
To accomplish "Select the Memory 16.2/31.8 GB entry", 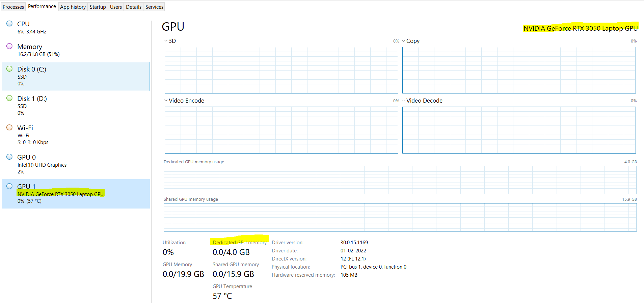I will tap(38, 50).
